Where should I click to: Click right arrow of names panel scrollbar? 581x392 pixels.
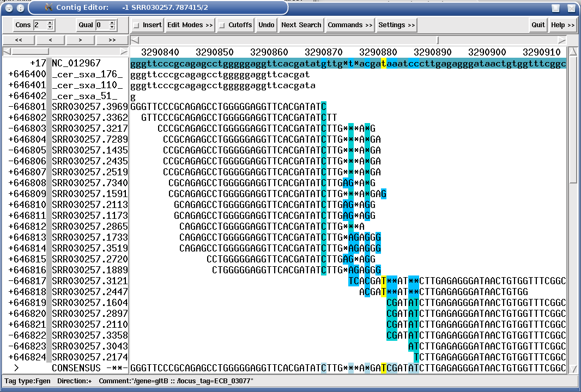coord(124,52)
